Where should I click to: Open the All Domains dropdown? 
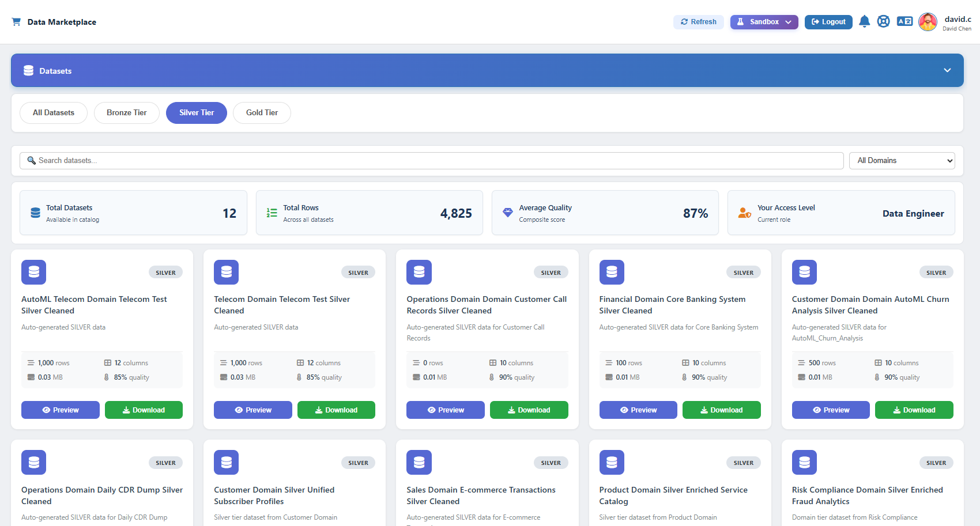pyautogui.click(x=902, y=160)
